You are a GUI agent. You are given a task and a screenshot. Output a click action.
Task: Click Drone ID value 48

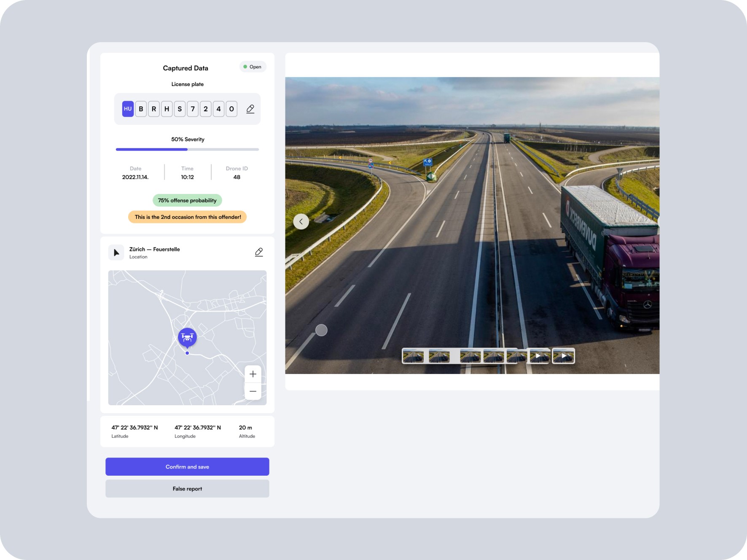tap(237, 177)
